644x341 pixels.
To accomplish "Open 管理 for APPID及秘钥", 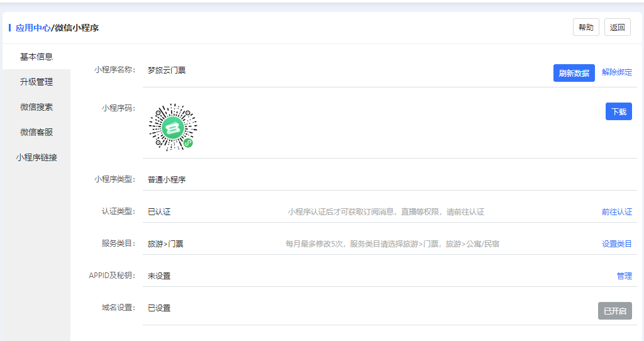I will tap(625, 276).
